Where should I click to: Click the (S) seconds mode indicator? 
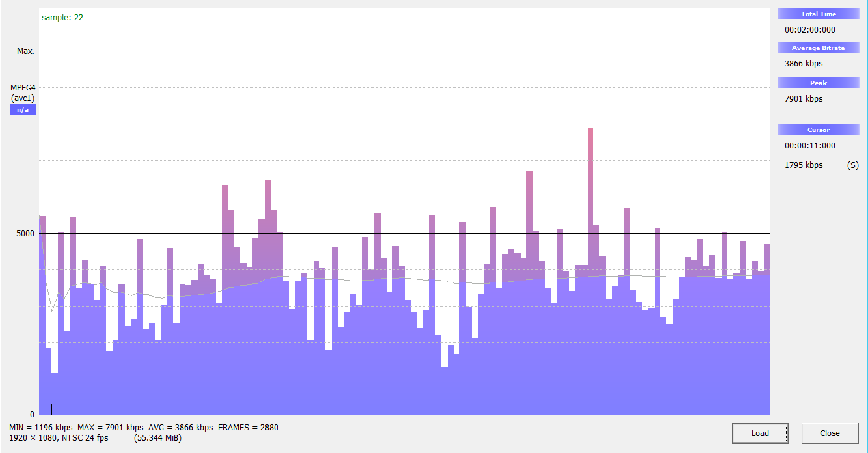852,165
